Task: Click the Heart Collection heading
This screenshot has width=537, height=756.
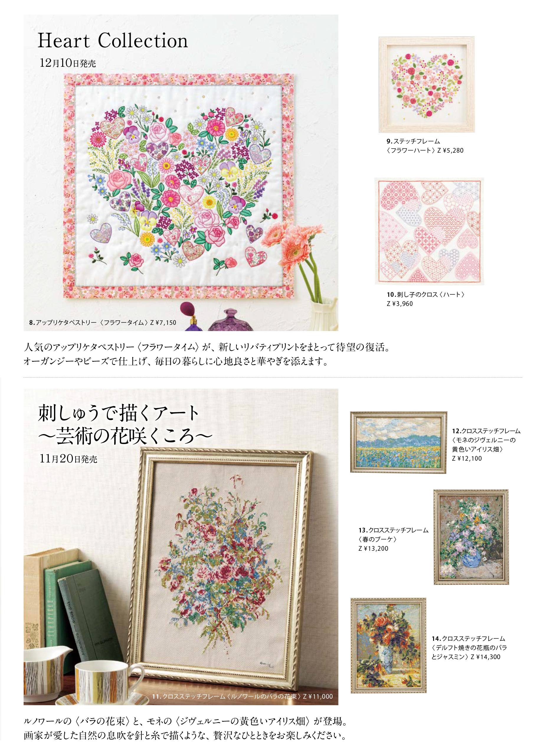Action: [x=113, y=41]
